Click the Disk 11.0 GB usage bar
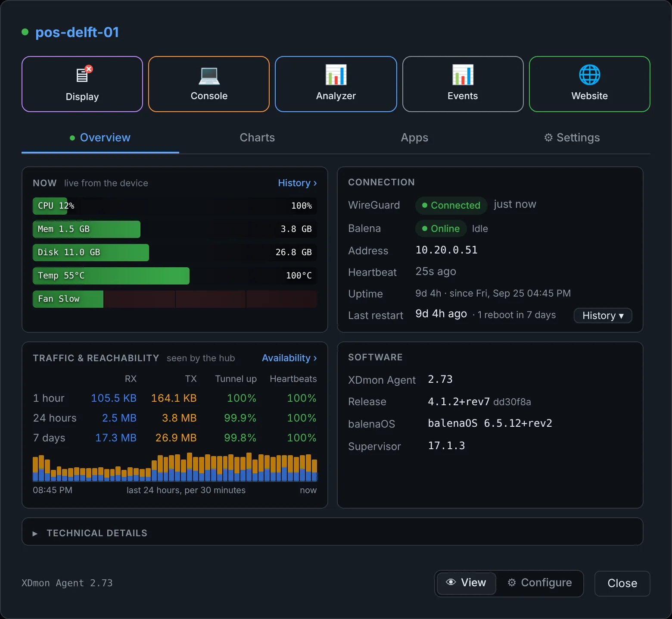The width and height of the screenshot is (672, 619). click(175, 253)
